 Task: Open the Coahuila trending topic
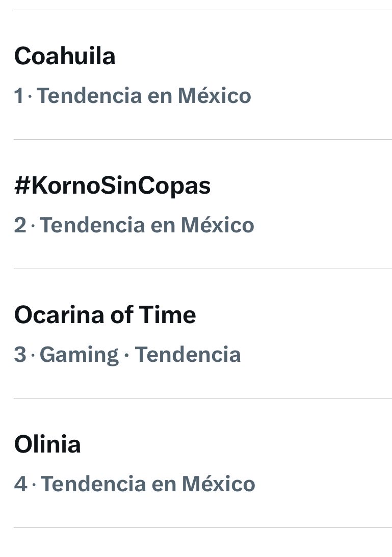point(65,56)
